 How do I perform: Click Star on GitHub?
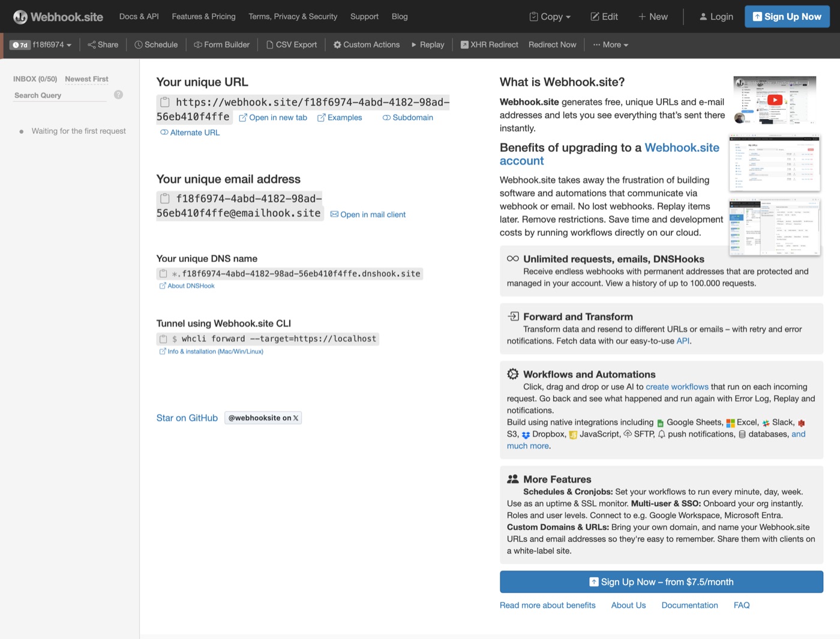(x=187, y=418)
